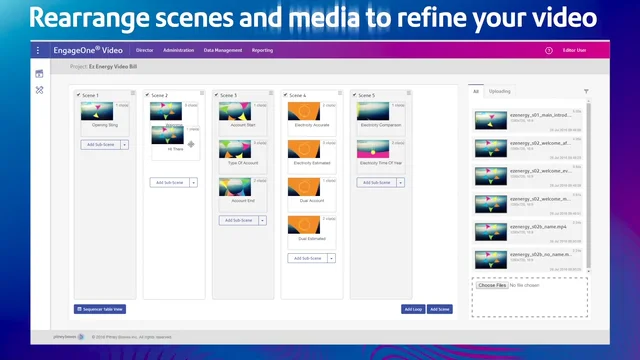This screenshot has width=640, height=360.
Task: Click the Add Scene button
Action: tap(440, 309)
